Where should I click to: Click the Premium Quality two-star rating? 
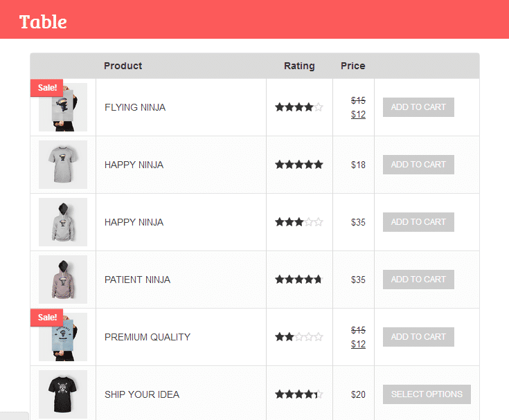click(x=298, y=337)
